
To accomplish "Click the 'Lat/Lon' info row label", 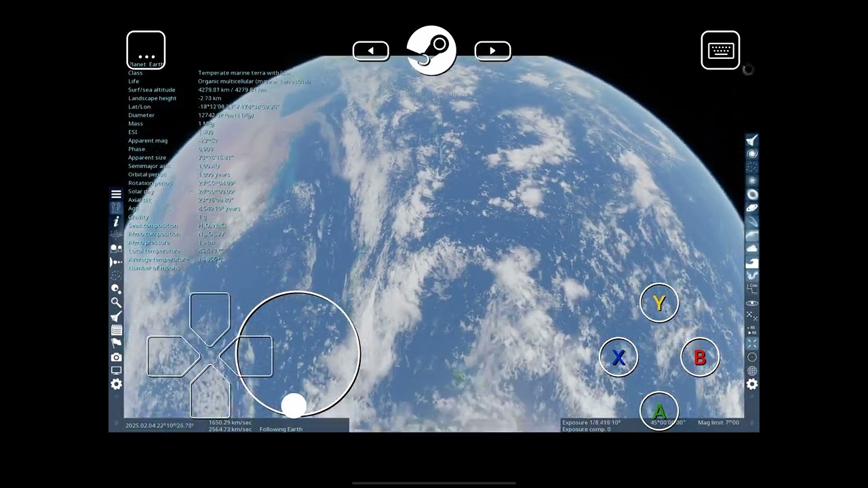I will tap(140, 106).
